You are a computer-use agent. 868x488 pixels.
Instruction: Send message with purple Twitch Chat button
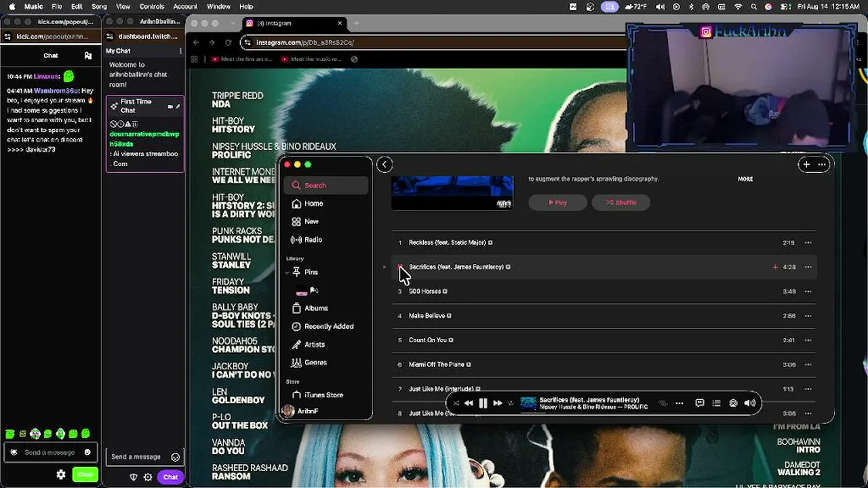point(170,477)
